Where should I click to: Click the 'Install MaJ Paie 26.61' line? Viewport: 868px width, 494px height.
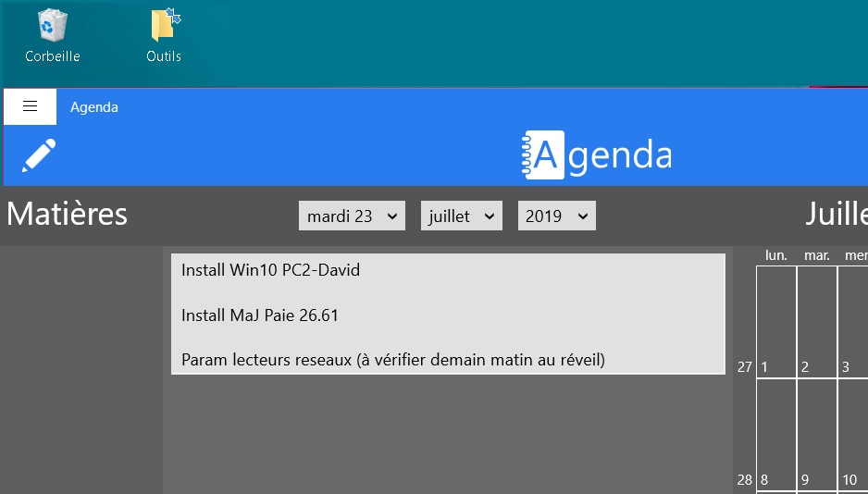point(260,315)
